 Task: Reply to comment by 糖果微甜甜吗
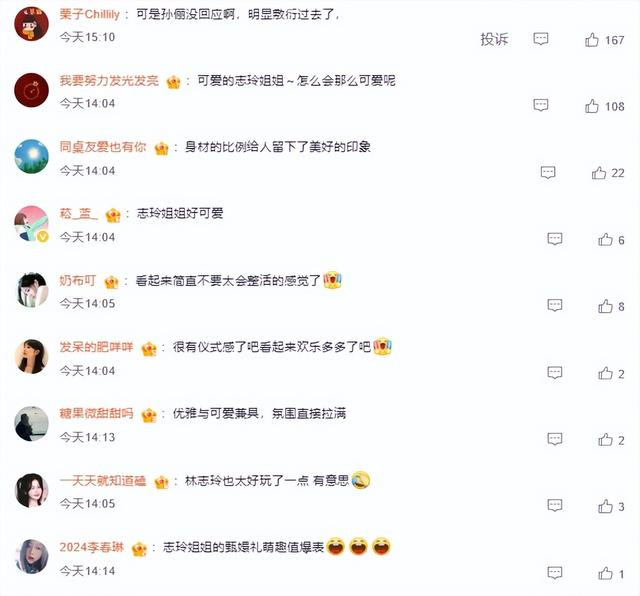point(555,439)
